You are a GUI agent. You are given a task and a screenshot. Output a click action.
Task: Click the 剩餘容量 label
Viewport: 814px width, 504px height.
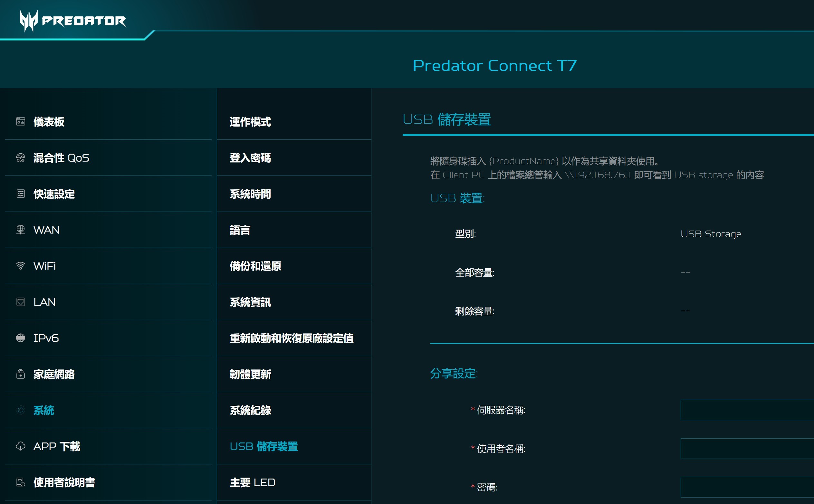click(475, 311)
